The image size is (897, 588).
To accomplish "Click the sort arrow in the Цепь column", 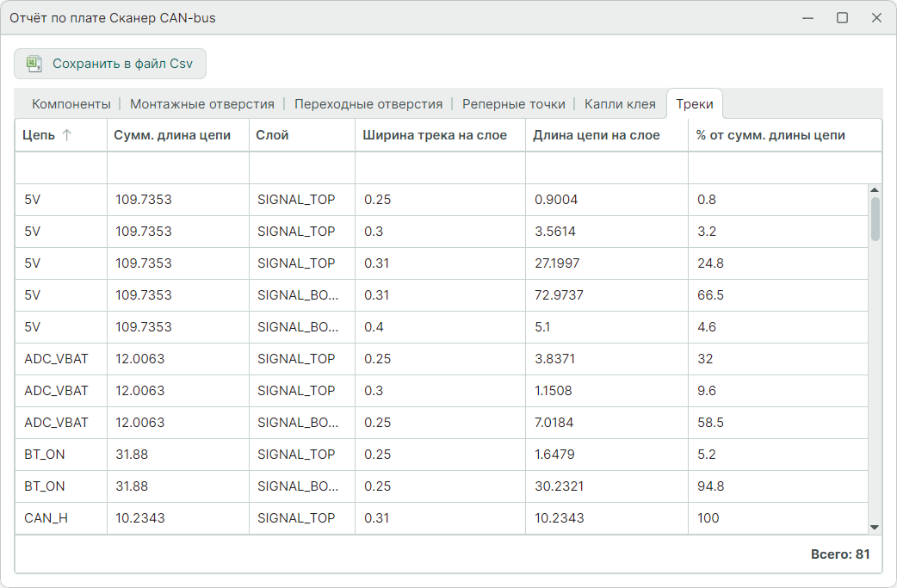I will [x=67, y=135].
